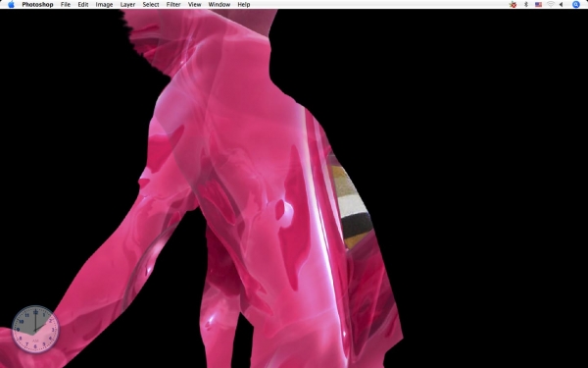
Task: Open the File menu
Action: [x=66, y=5]
